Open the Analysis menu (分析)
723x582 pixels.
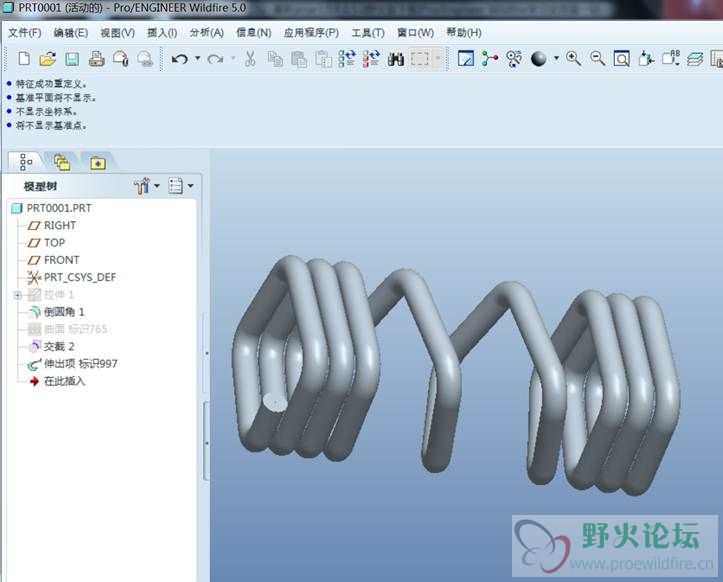pos(207,33)
